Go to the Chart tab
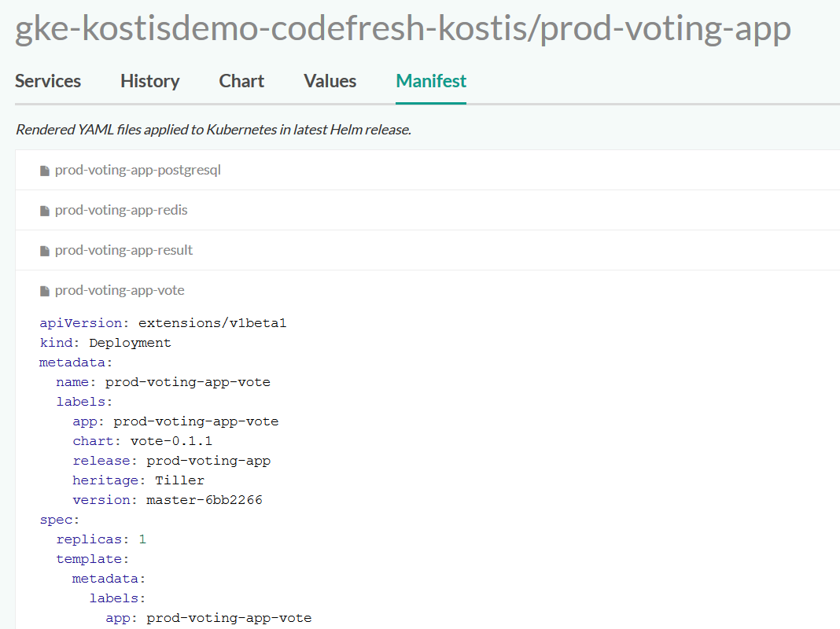The width and height of the screenshot is (840, 629). (x=241, y=81)
